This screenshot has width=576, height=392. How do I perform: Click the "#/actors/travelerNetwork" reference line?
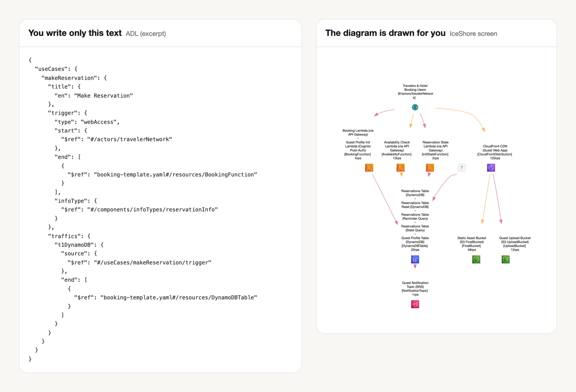coord(117,139)
